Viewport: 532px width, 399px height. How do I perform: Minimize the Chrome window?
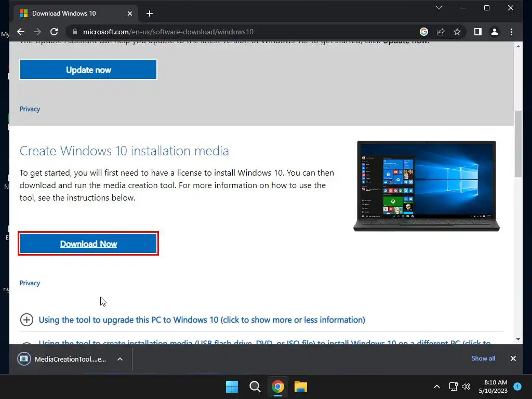463,8
